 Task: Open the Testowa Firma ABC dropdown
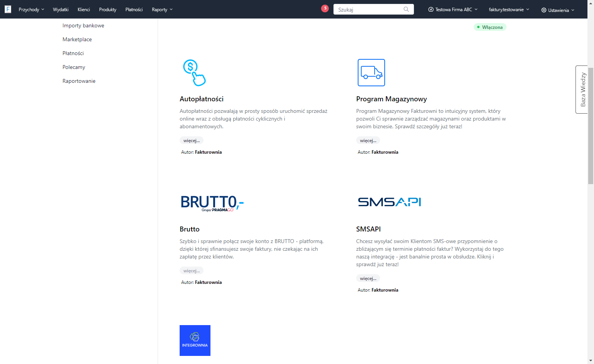pos(453,10)
